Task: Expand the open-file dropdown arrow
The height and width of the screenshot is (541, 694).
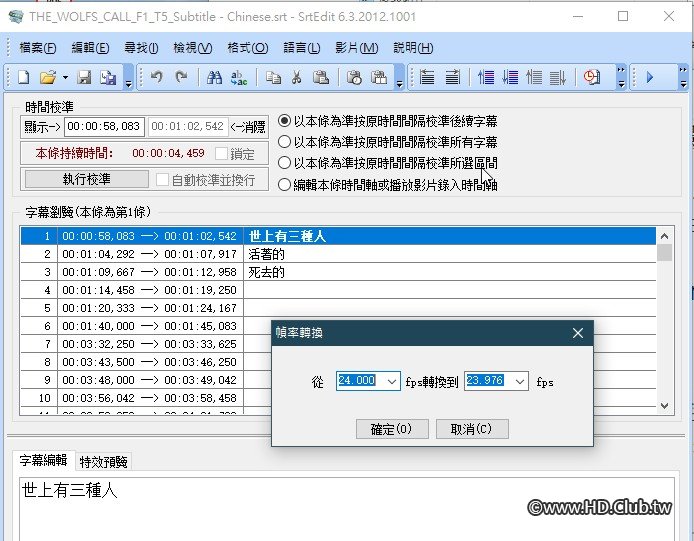Action: 65,77
